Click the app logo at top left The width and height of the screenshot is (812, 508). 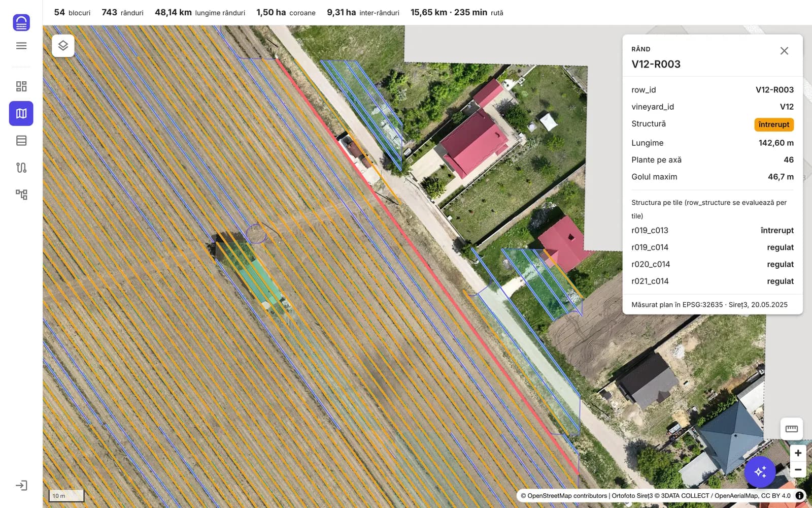point(21,22)
